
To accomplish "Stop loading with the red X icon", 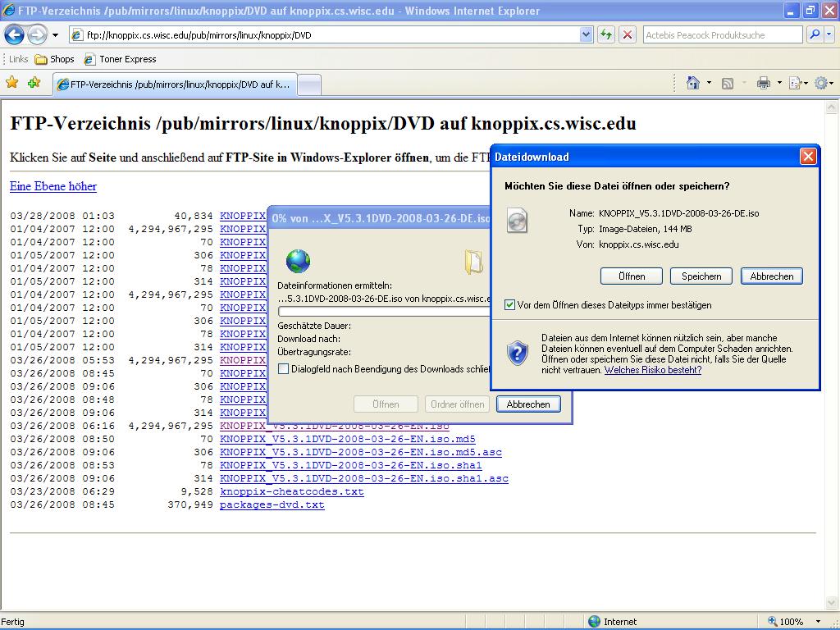I will click(628, 34).
